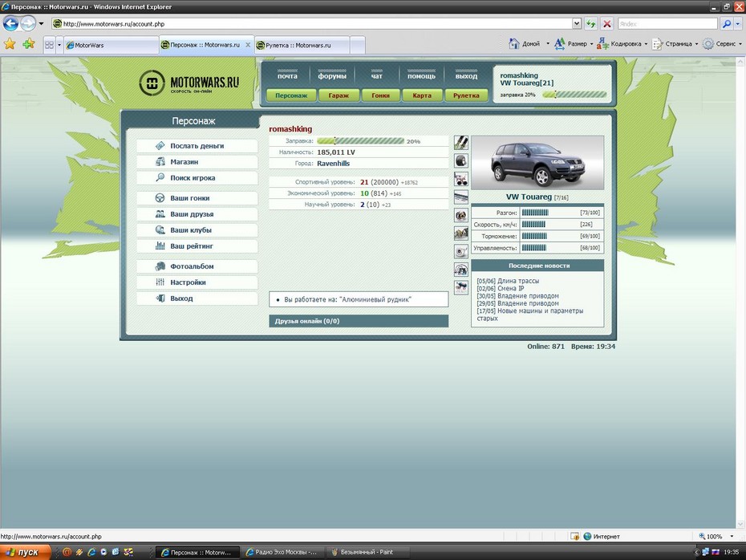Open the Гараж nav tab

click(x=339, y=95)
